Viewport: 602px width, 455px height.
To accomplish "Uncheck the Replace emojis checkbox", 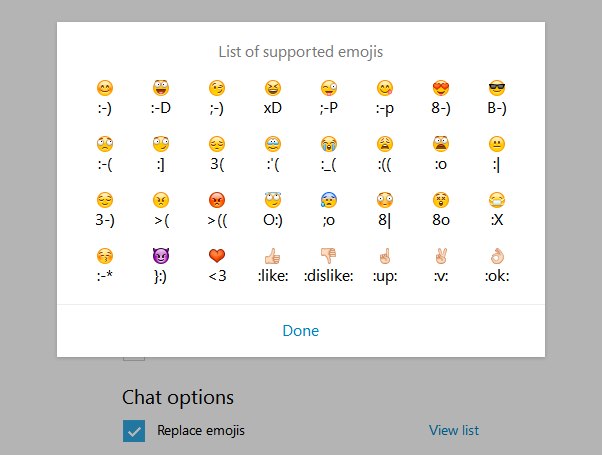I will point(134,431).
